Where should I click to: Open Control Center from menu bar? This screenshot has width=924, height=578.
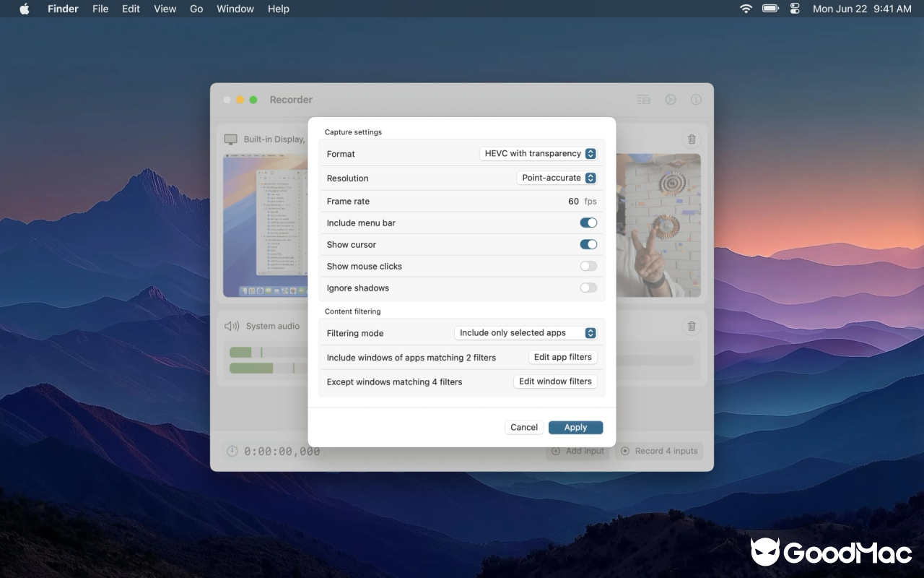point(795,9)
